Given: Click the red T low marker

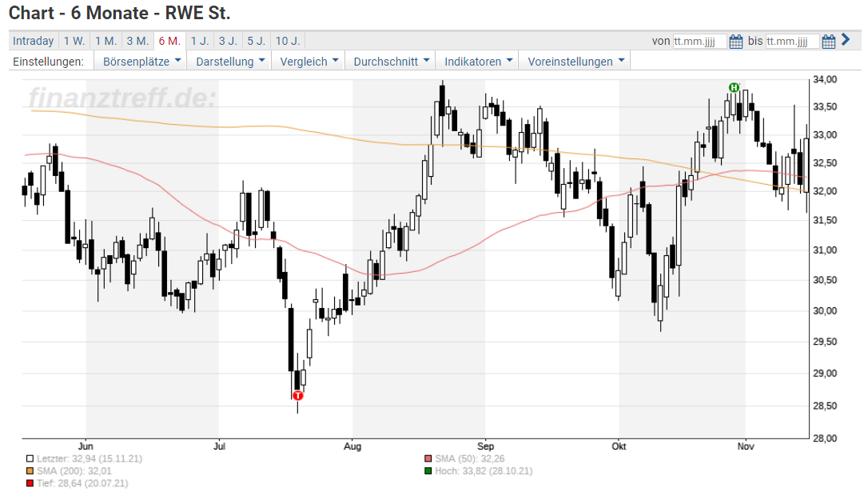Looking at the screenshot, I should (298, 396).
